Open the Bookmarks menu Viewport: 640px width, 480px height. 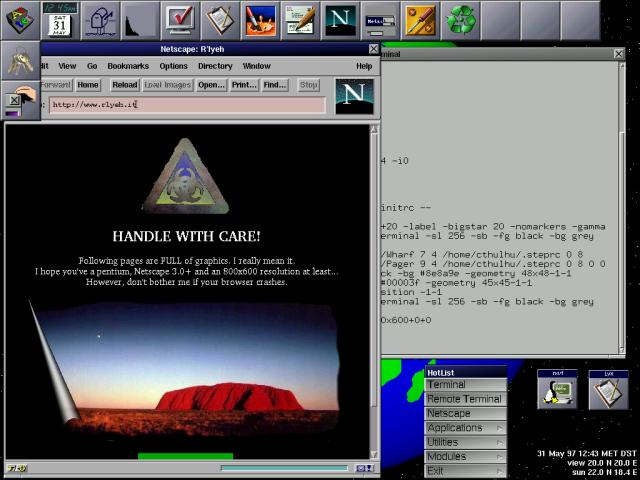[128, 66]
